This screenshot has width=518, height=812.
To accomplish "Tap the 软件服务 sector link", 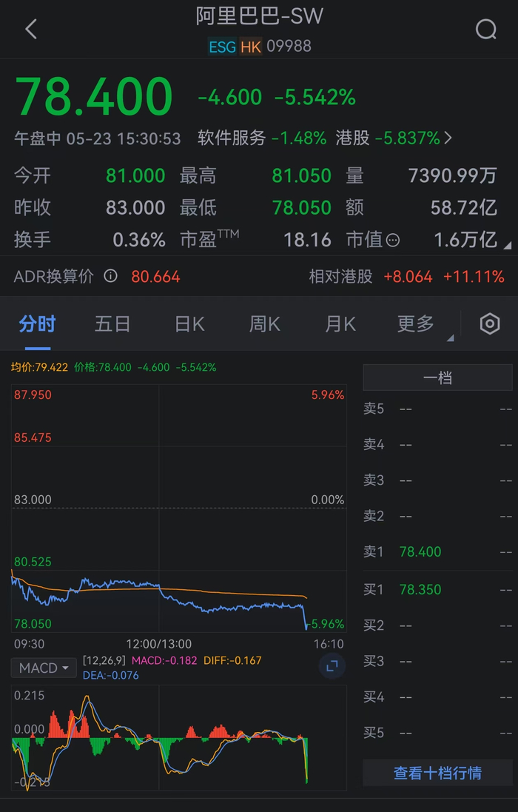I will (262, 138).
